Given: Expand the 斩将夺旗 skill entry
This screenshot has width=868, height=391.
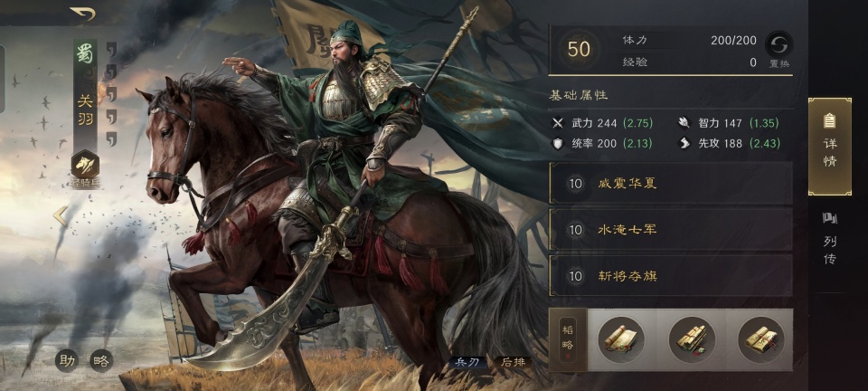Looking at the screenshot, I should [x=670, y=275].
